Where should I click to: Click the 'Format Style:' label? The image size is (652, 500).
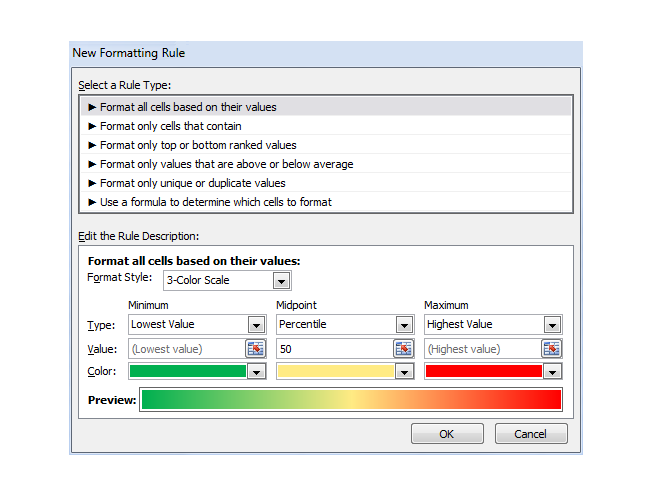click(x=120, y=277)
